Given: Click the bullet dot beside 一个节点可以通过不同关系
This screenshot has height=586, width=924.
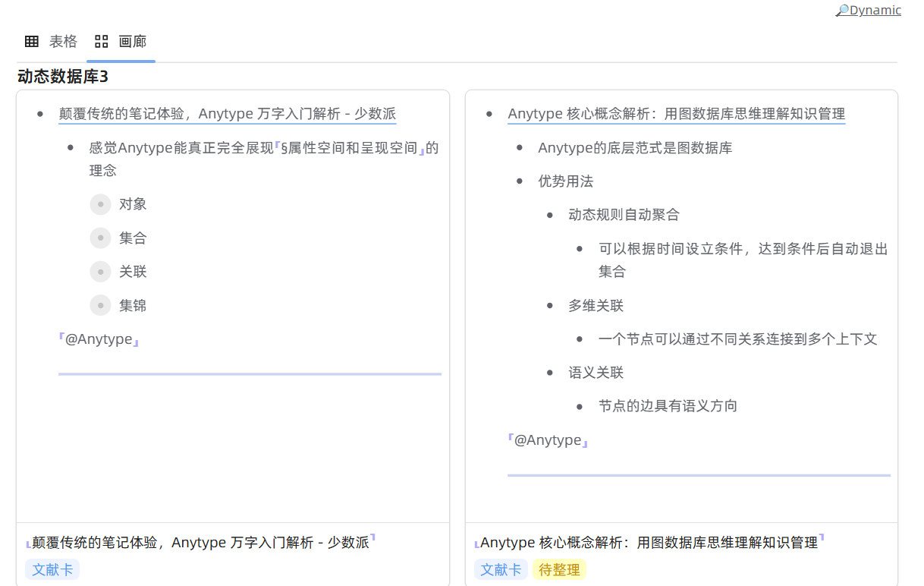Looking at the screenshot, I should coord(580,339).
